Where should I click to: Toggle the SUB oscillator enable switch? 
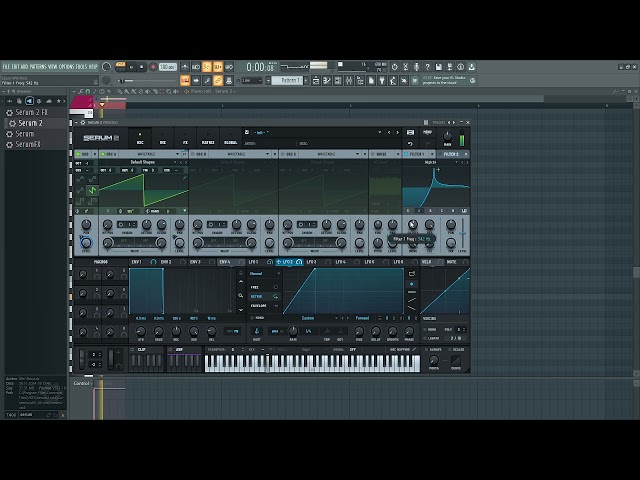click(x=78, y=154)
